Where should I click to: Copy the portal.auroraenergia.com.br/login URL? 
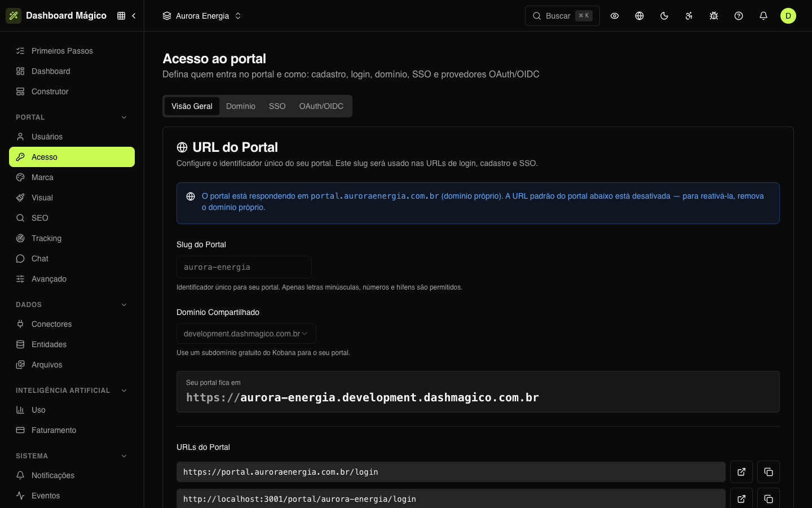pos(769,472)
